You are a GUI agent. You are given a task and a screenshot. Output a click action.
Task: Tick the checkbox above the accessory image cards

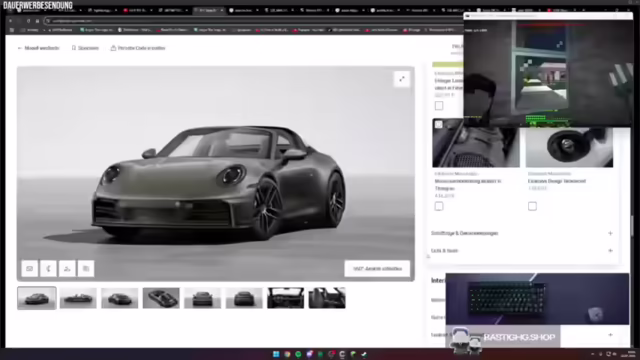(x=439, y=106)
